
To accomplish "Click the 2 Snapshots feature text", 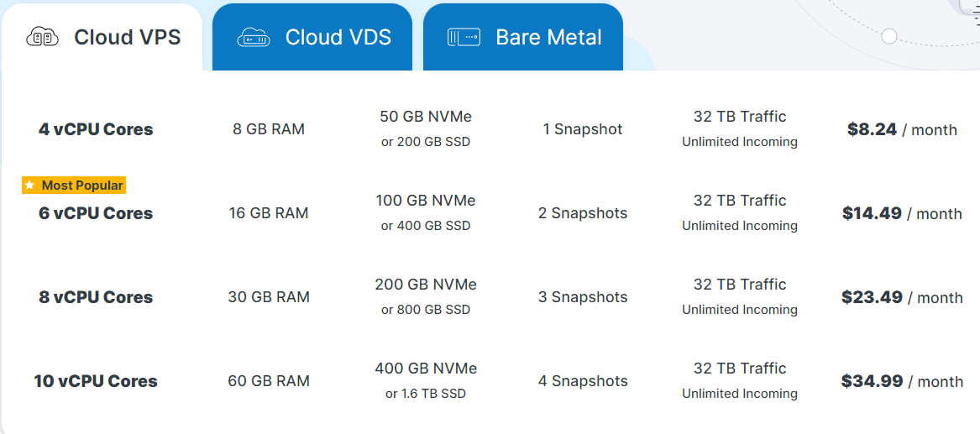I will coord(583,213).
